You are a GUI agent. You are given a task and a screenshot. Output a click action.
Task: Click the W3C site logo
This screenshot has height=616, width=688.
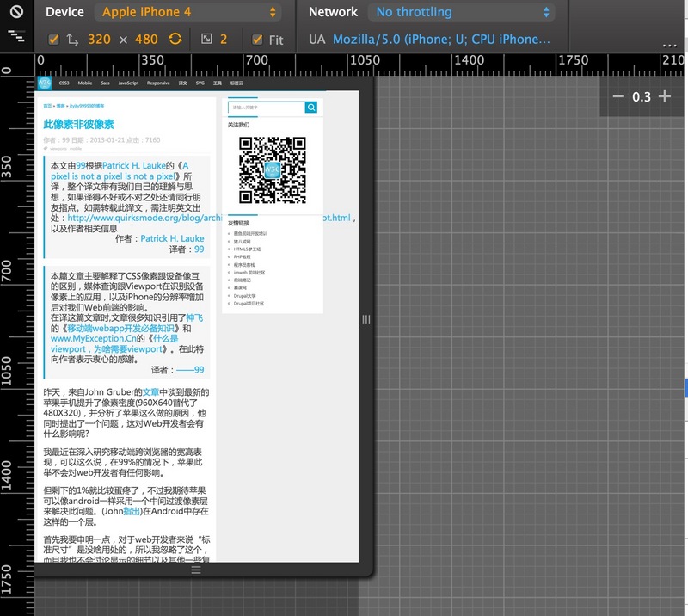click(44, 83)
